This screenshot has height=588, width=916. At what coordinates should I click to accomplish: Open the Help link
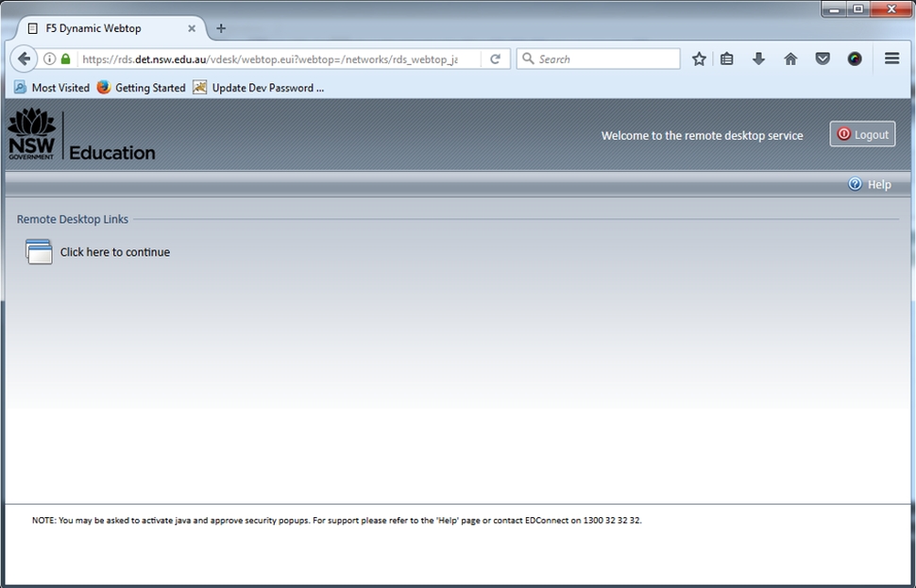click(x=878, y=184)
